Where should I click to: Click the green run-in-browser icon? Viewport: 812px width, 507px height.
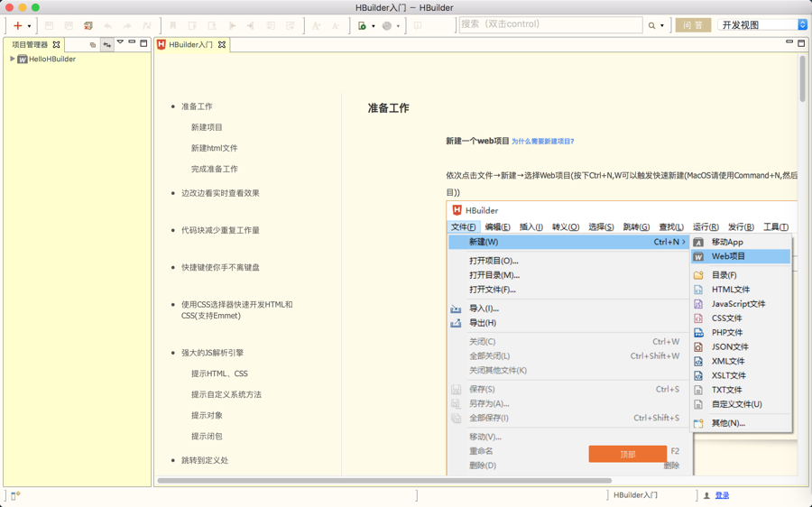(x=363, y=25)
